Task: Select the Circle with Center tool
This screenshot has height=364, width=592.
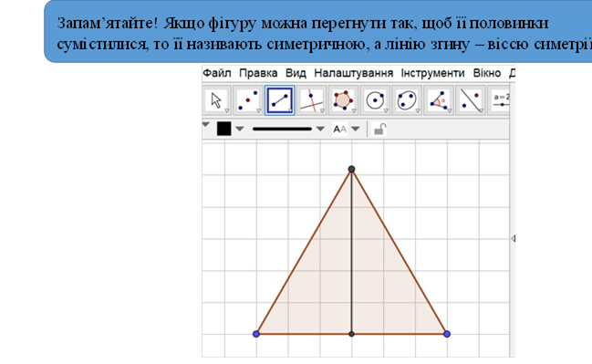Action: (375, 100)
